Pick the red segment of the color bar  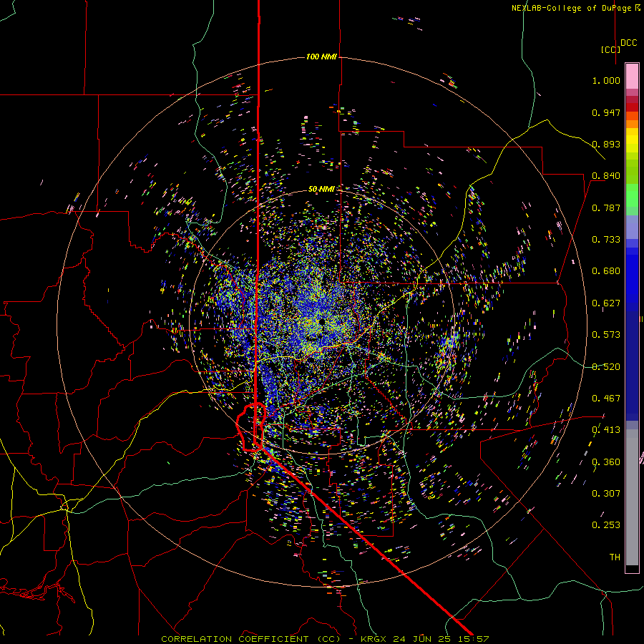[632, 107]
